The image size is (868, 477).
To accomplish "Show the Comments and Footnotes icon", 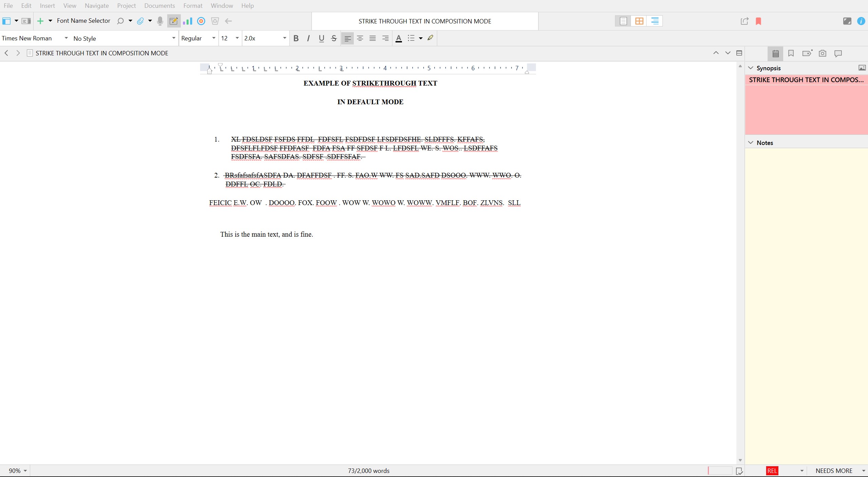I will (838, 53).
